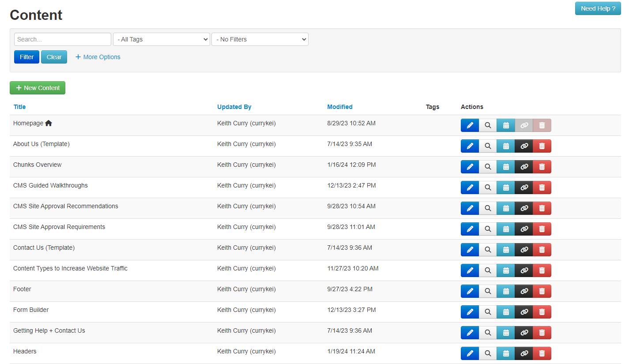Click inside the Search input field
This screenshot has width=629, height=364.
coord(62,39)
